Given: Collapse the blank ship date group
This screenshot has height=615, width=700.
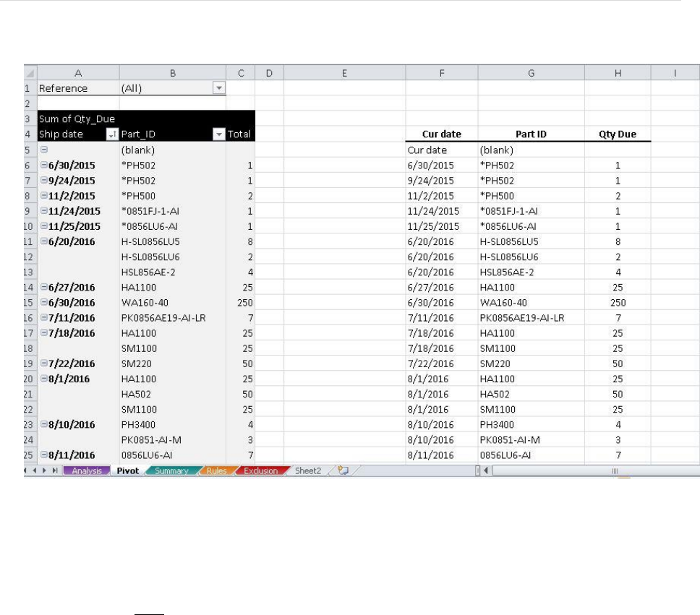Looking at the screenshot, I should (43, 150).
